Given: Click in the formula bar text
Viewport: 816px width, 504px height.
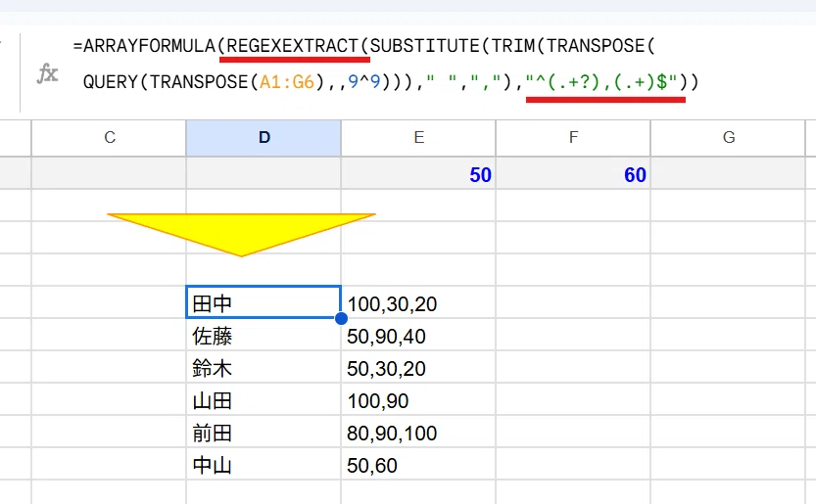Looking at the screenshot, I should [x=386, y=64].
